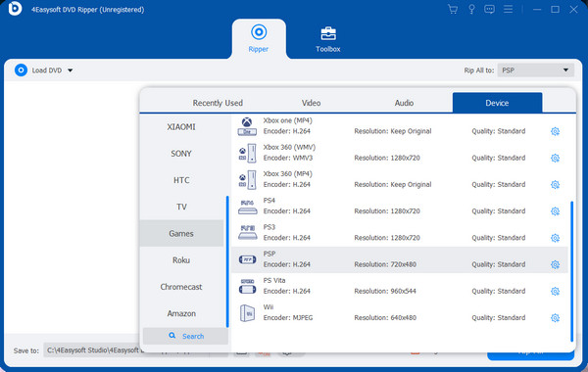Expand the Load DVD dropdown arrow
Screen dimensions: 588x372
71,70
